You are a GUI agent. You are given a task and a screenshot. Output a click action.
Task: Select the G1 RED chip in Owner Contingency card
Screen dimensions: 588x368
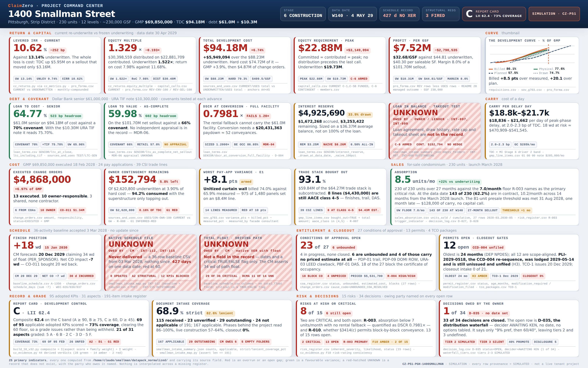tap(172, 210)
